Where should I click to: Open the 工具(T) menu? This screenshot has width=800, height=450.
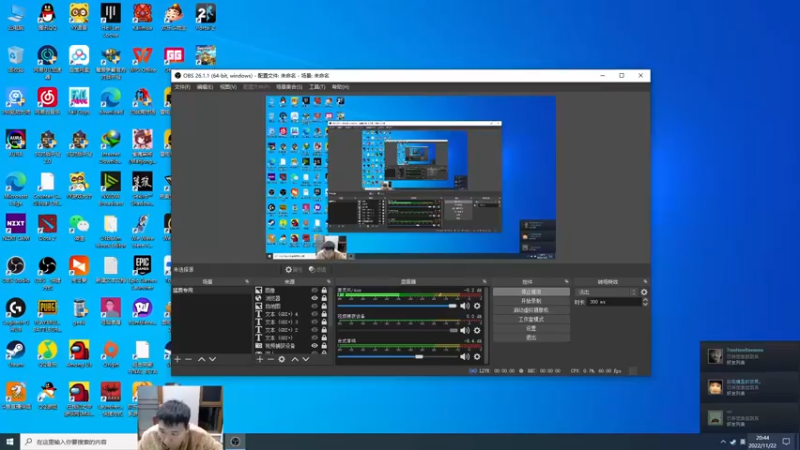click(x=317, y=87)
